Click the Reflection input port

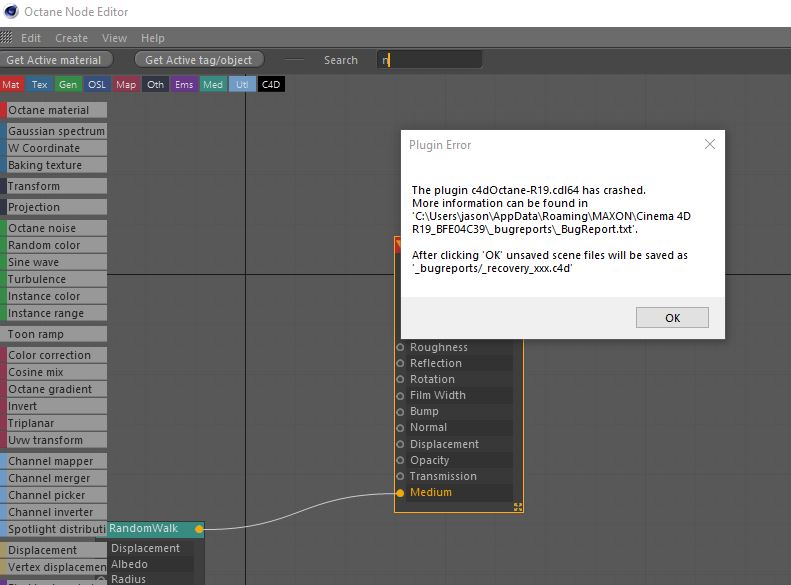(400, 363)
